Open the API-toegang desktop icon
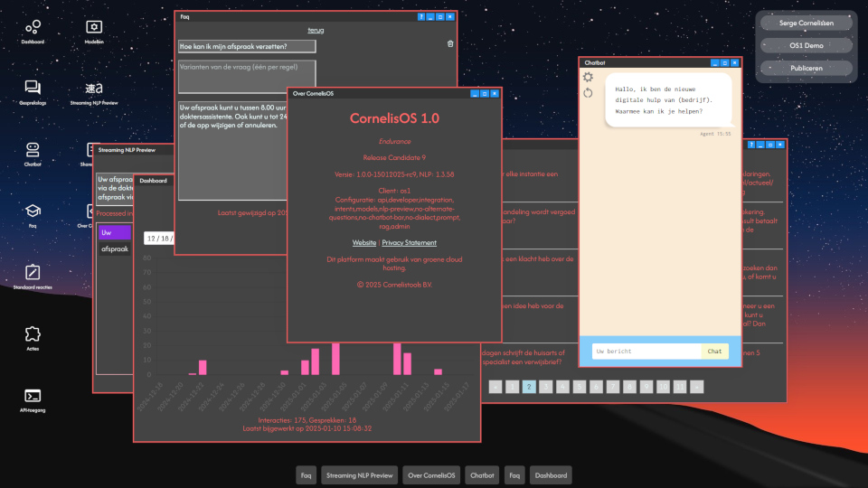Screen dimensions: 868x488 point(33,400)
